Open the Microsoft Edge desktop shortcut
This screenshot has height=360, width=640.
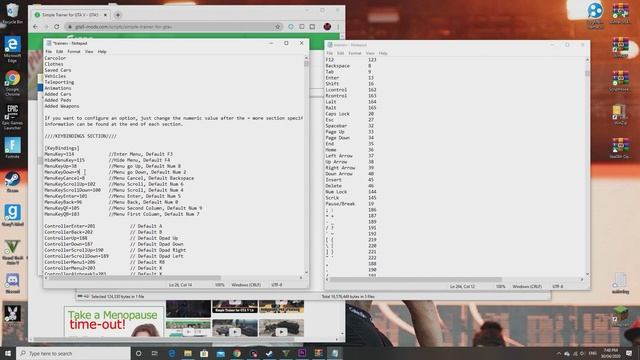[12, 48]
